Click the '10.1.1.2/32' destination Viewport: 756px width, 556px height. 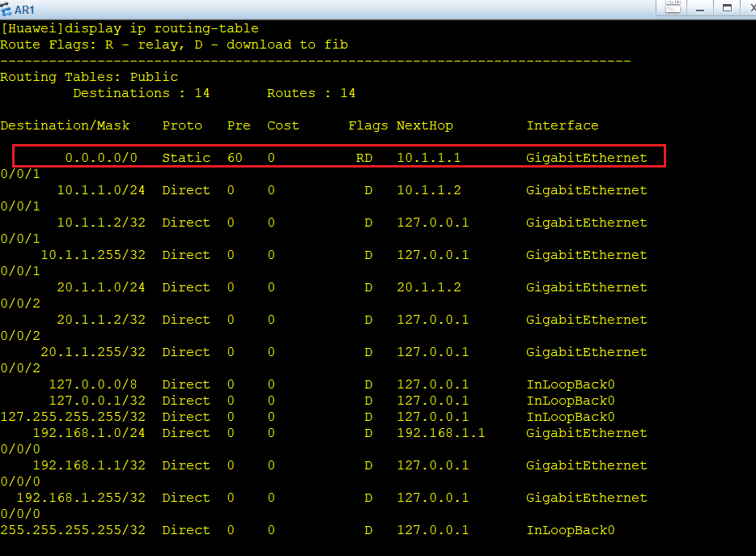(101, 223)
